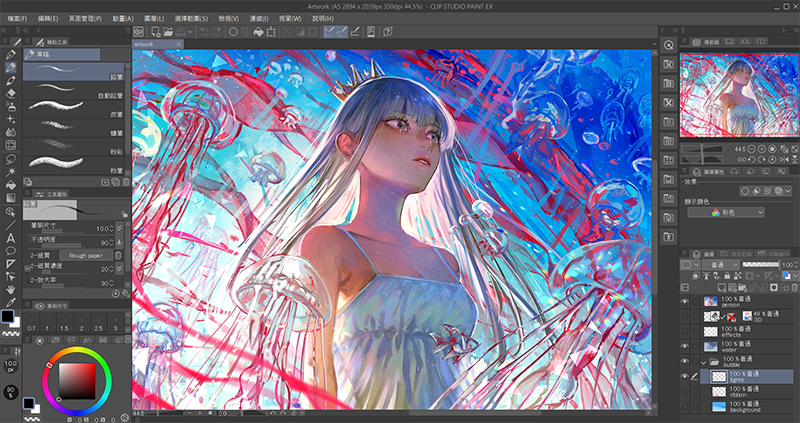Click the Rough paper texture button

[x=92, y=254]
